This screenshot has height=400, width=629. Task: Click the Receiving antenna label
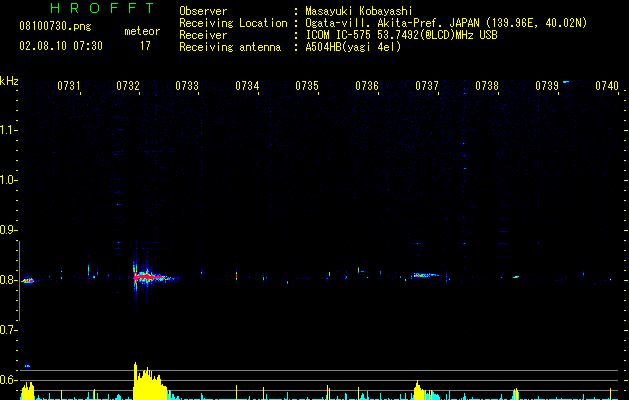coord(230,47)
